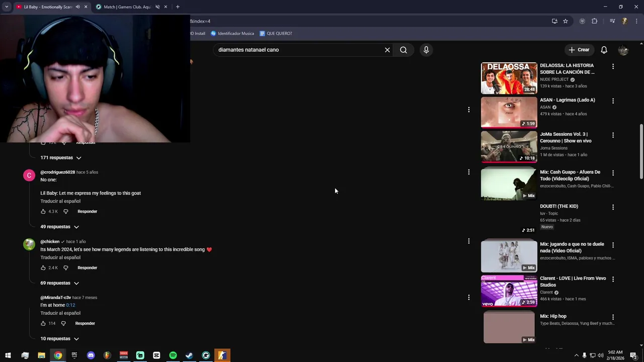Image resolution: width=644 pixels, height=362 pixels.
Task: Show hidden system tray icons
Action: [576, 355]
